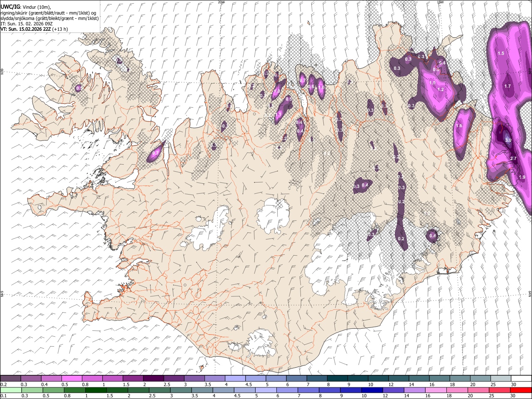Click the VT valid time line
This screenshot has width=532, height=399.
[x=34, y=29]
